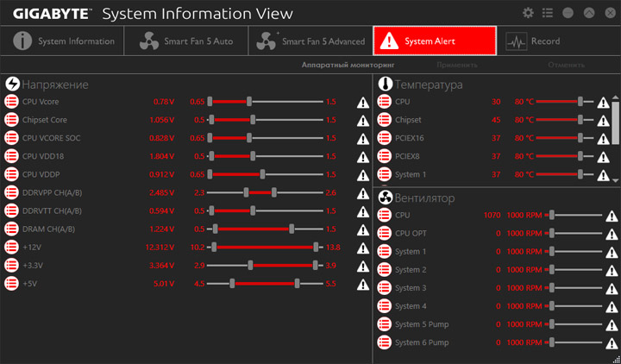Click the list icon beside System 1 temperature
Viewport: 621px width, 364px height.
coord(384,175)
